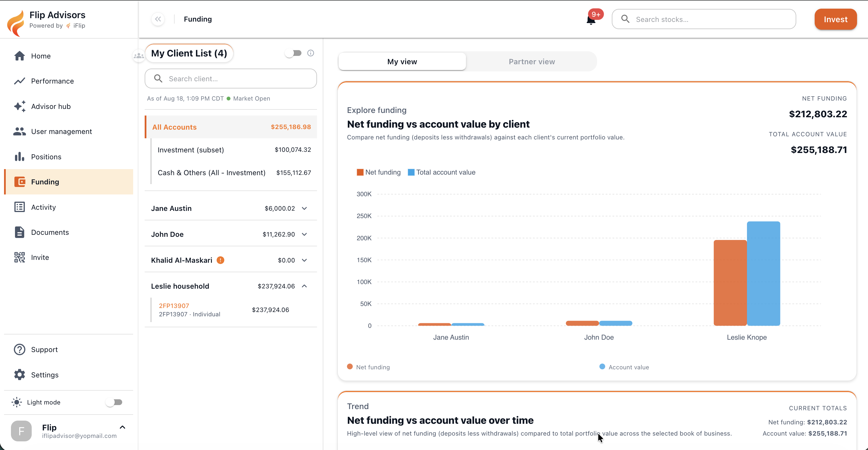Open the Flip user profile menu chevron
The height and width of the screenshot is (450, 868).
tap(123, 428)
